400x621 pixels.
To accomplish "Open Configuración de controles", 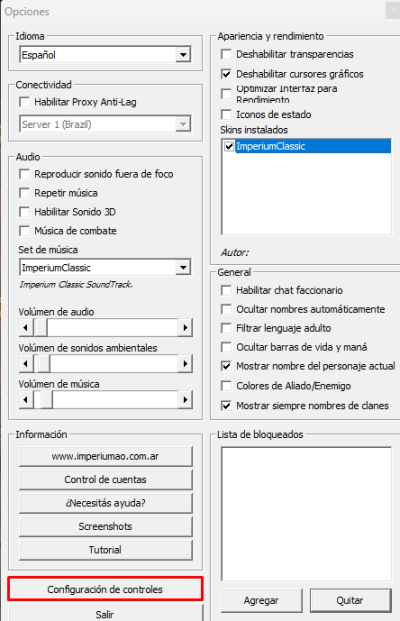I will (105, 589).
